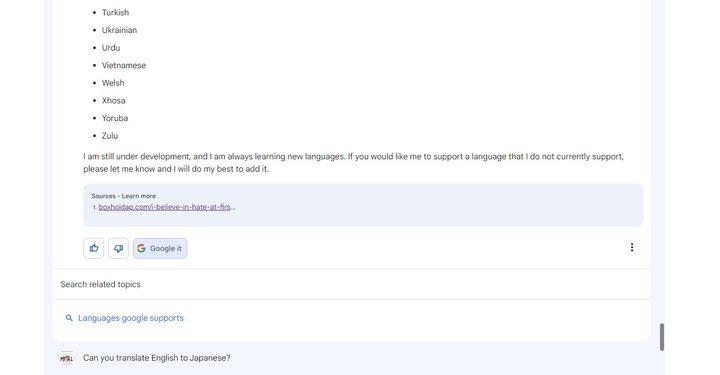Click the user avatar beside the Japanese question
The image size is (720, 375).
[67, 358]
